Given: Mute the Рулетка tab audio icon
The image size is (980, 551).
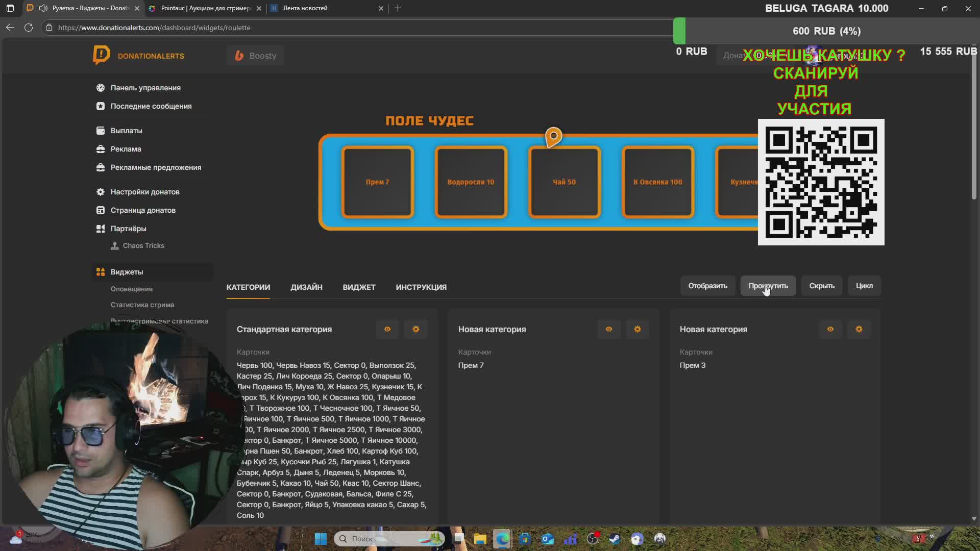Looking at the screenshot, I should tap(43, 8).
